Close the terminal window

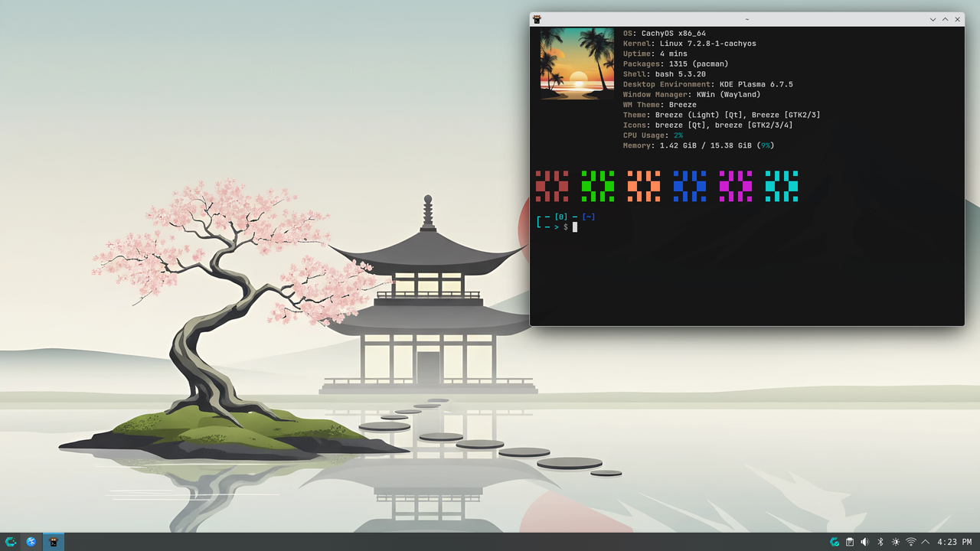(x=957, y=19)
